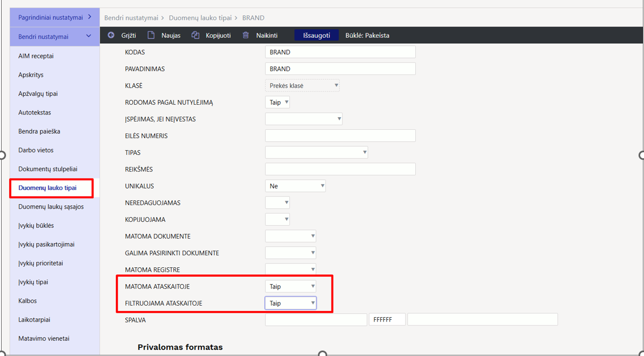644x356 pixels.
Task: Open the Rodomas pagal nutylėjimą dropdown
Action: 277,102
